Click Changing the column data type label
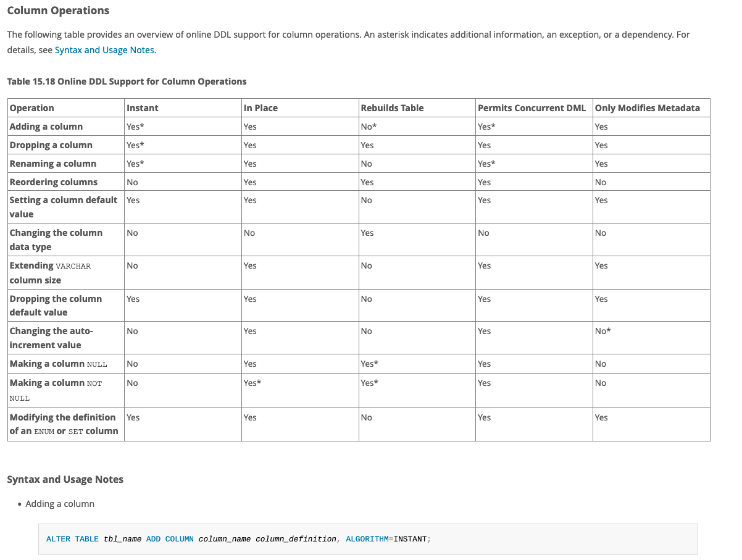The image size is (742, 560). tap(56, 240)
